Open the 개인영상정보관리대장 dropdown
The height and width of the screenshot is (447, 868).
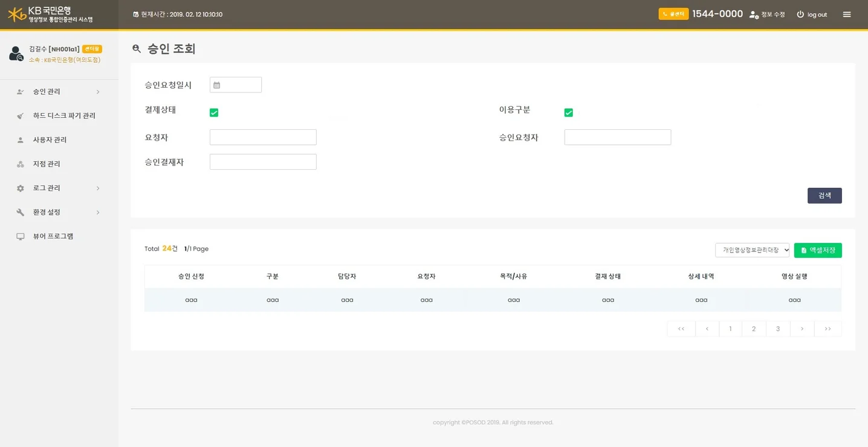tap(753, 250)
